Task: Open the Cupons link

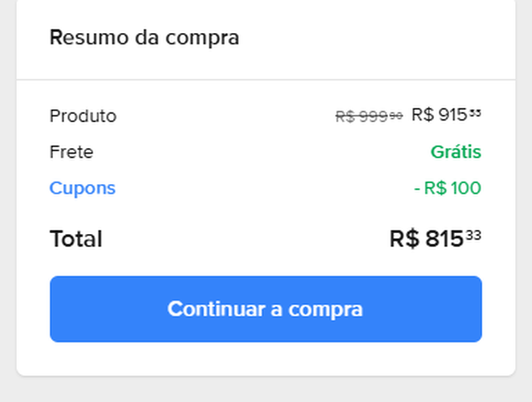Action: click(x=82, y=188)
